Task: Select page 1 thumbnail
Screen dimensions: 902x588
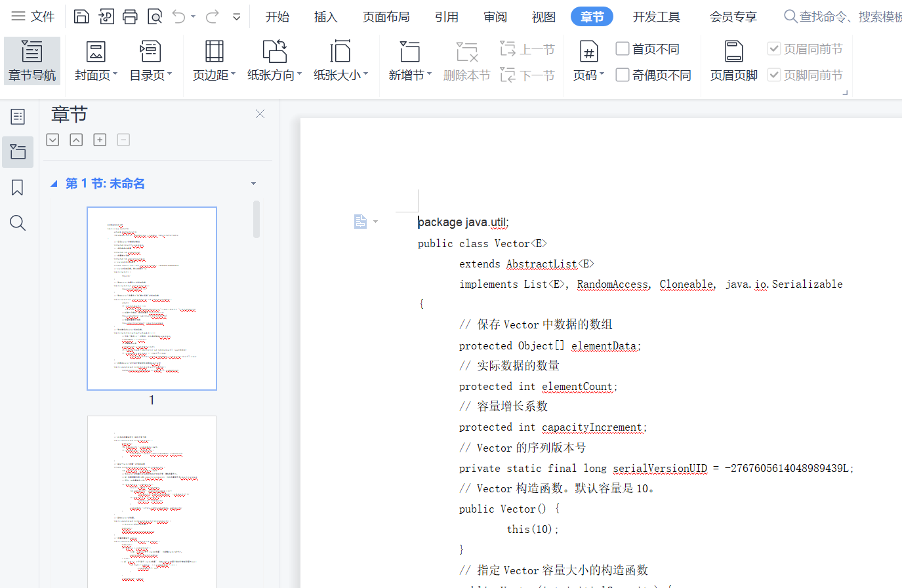Action: click(152, 298)
